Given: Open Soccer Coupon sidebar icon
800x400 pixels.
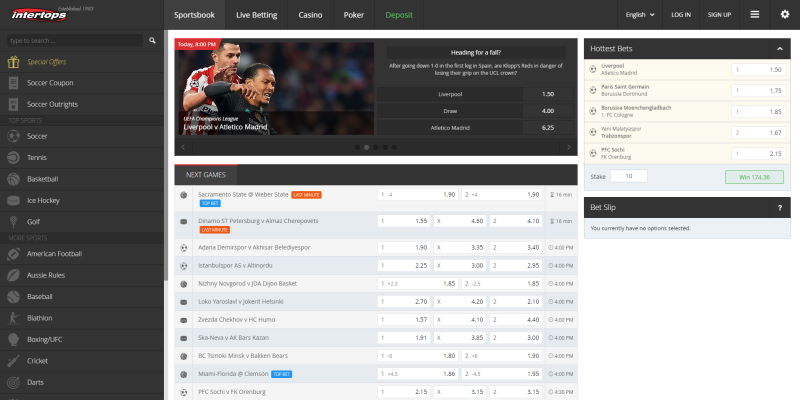Looking at the screenshot, I should tap(13, 83).
